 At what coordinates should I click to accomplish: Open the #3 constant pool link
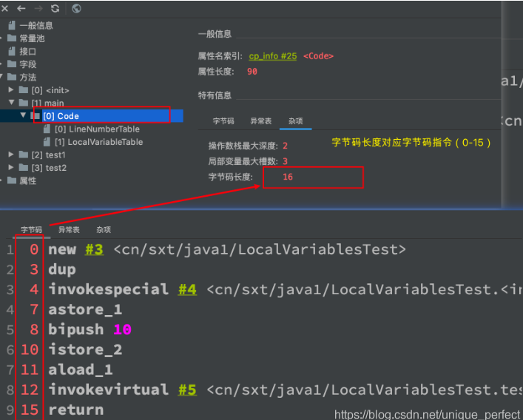click(x=94, y=249)
